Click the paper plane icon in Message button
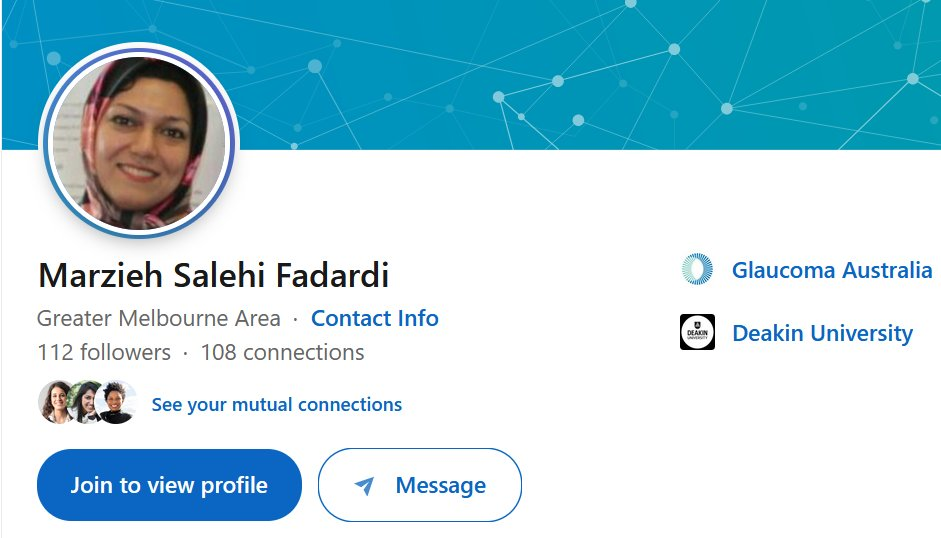Viewport: 941px width, 538px height. click(364, 486)
